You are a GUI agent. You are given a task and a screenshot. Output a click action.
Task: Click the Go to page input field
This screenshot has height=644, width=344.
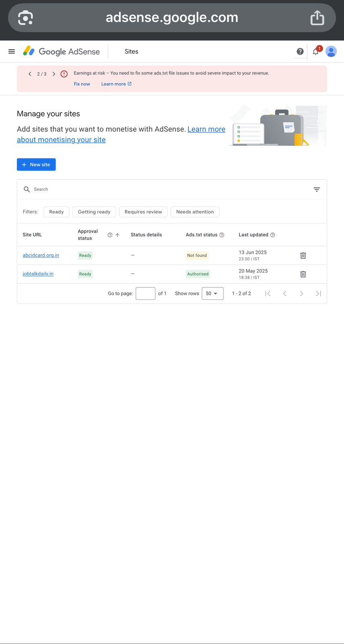pyautogui.click(x=145, y=293)
